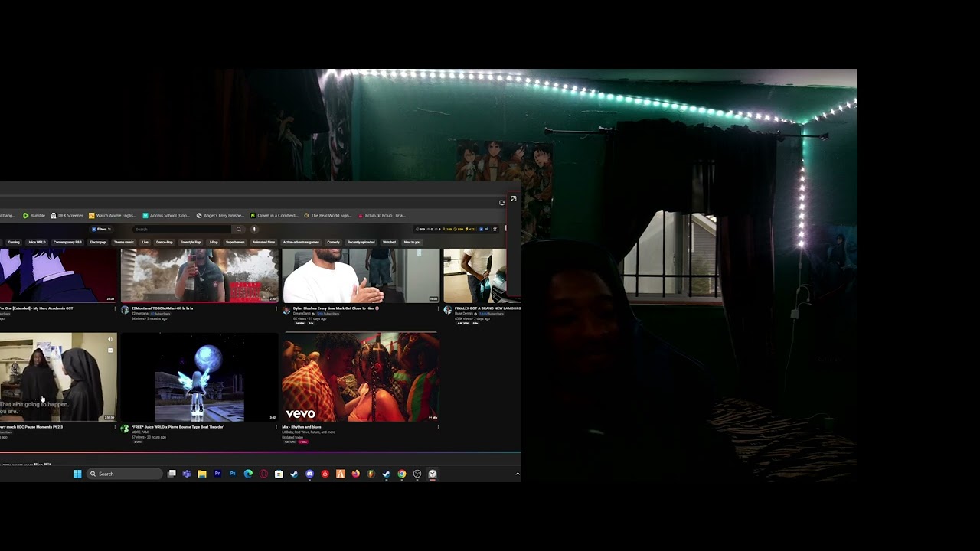Open the Watch Anime English bookmark

point(113,215)
